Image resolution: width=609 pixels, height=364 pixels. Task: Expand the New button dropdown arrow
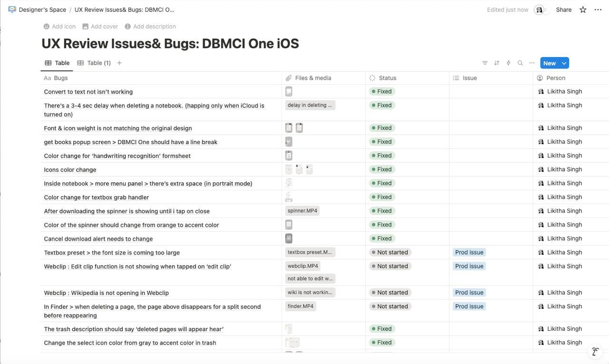(564, 63)
